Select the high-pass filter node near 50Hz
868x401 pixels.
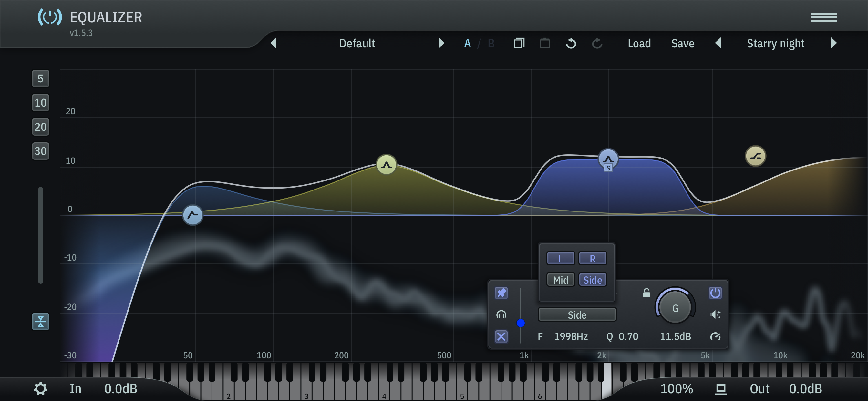(x=192, y=215)
